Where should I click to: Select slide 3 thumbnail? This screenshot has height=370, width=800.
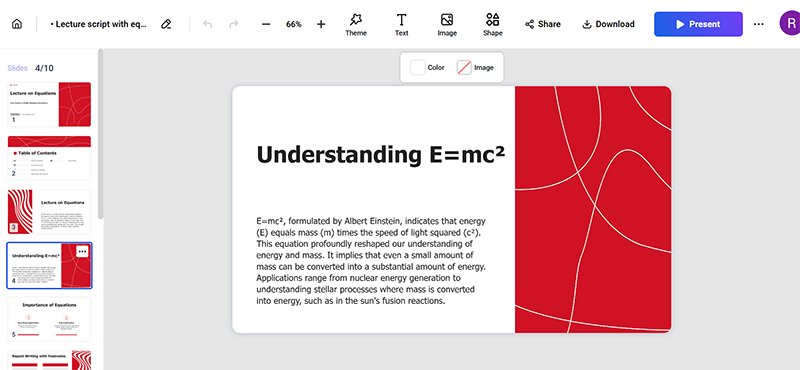coord(49,212)
